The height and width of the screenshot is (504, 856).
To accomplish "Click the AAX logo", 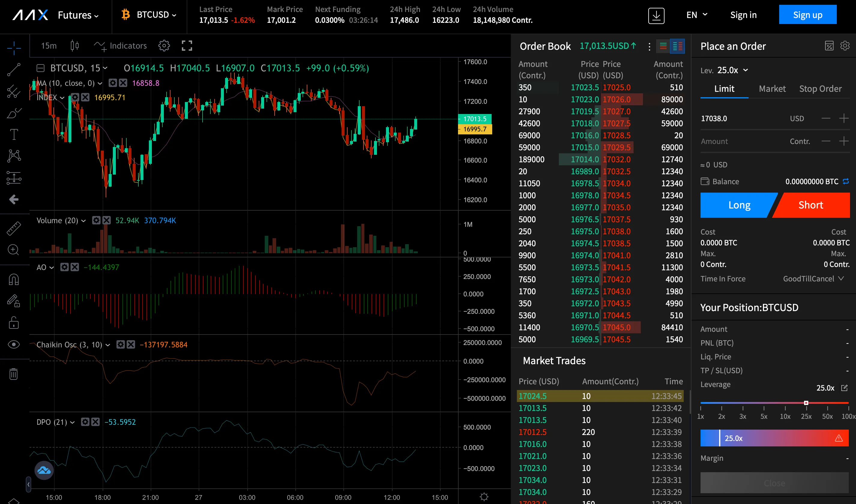I will pos(31,15).
